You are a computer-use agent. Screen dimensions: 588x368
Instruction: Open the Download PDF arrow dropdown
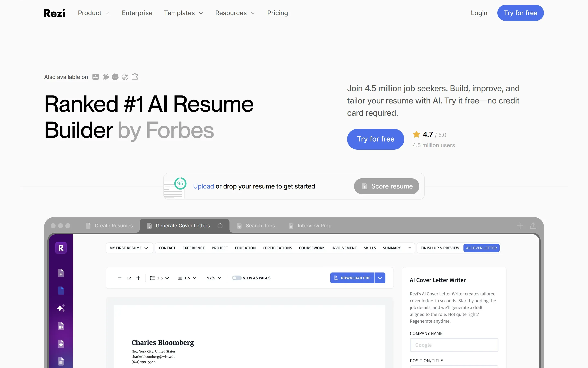(x=380, y=278)
